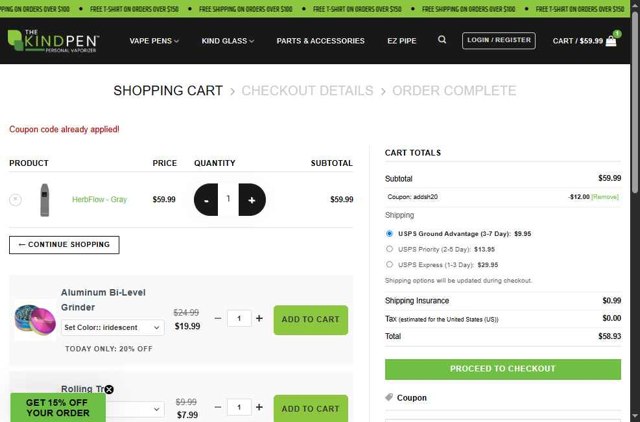Image resolution: width=640 pixels, height=422 pixels.
Task: Expand the Vape Pens menu
Action: coord(154,41)
